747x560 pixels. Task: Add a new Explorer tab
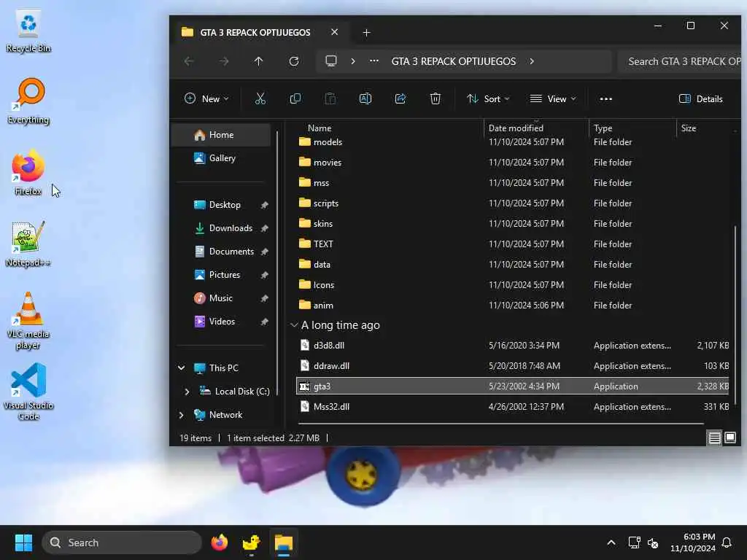pyautogui.click(x=366, y=32)
